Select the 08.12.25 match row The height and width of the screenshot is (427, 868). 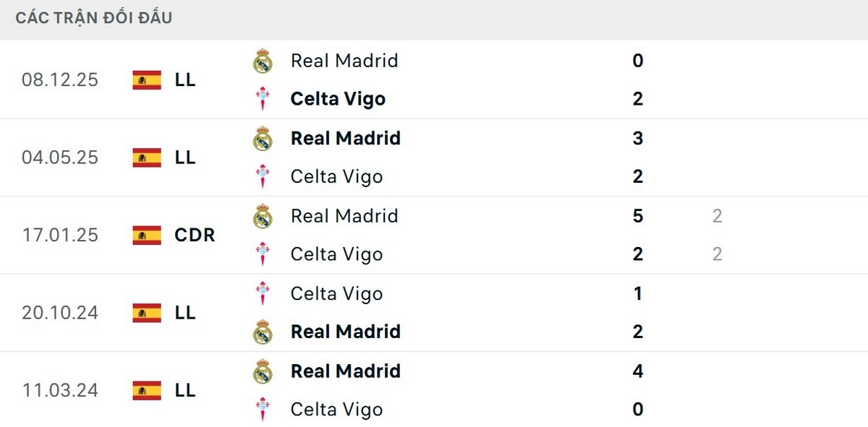pos(434,80)
